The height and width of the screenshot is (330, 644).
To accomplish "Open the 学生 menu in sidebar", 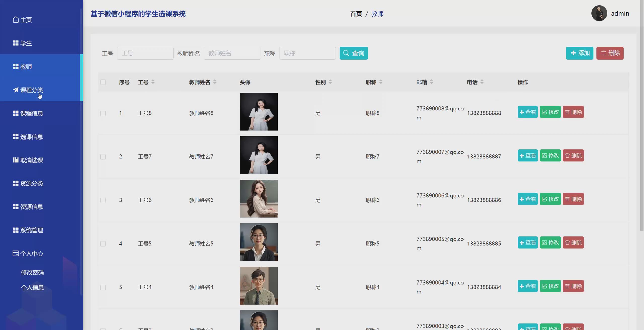I will pyautogui.click(x=26, y=43).
